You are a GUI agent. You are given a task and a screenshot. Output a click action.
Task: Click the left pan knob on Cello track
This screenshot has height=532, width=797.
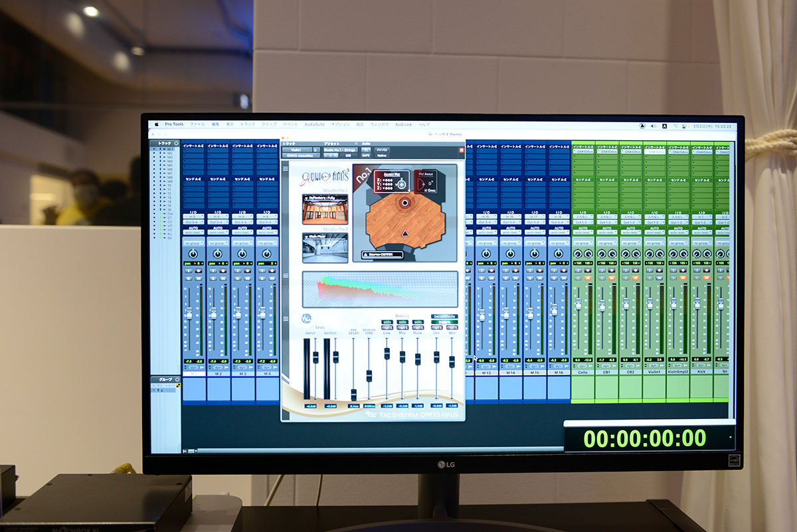(x=577, y=254)
